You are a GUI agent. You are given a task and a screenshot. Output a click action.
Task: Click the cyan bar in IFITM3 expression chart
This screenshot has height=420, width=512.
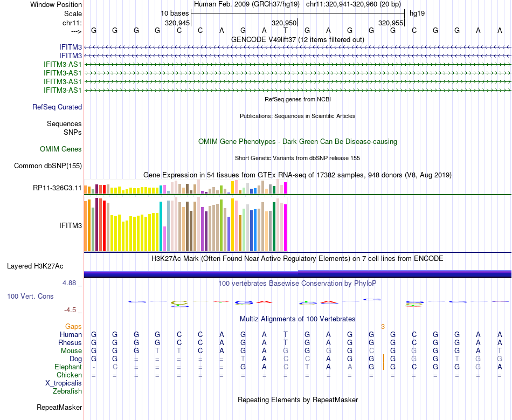pyautogui.click(x=161, y=226)
